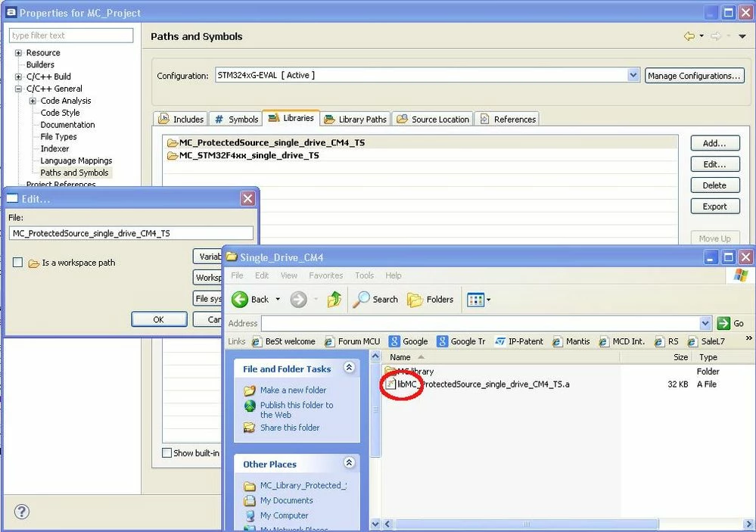Open the Explorer File menu
756x532 pixels.
(237, 275)
